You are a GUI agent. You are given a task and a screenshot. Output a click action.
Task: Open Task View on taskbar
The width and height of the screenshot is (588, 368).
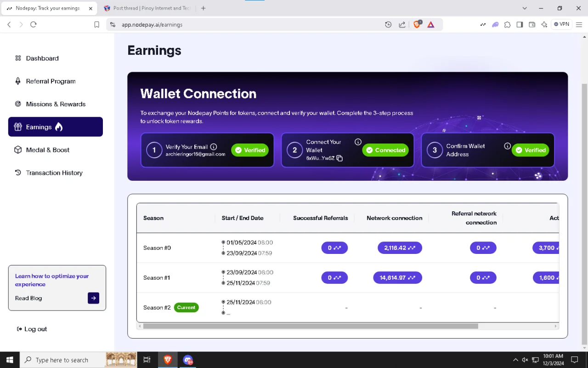click(x=147, y=360)
